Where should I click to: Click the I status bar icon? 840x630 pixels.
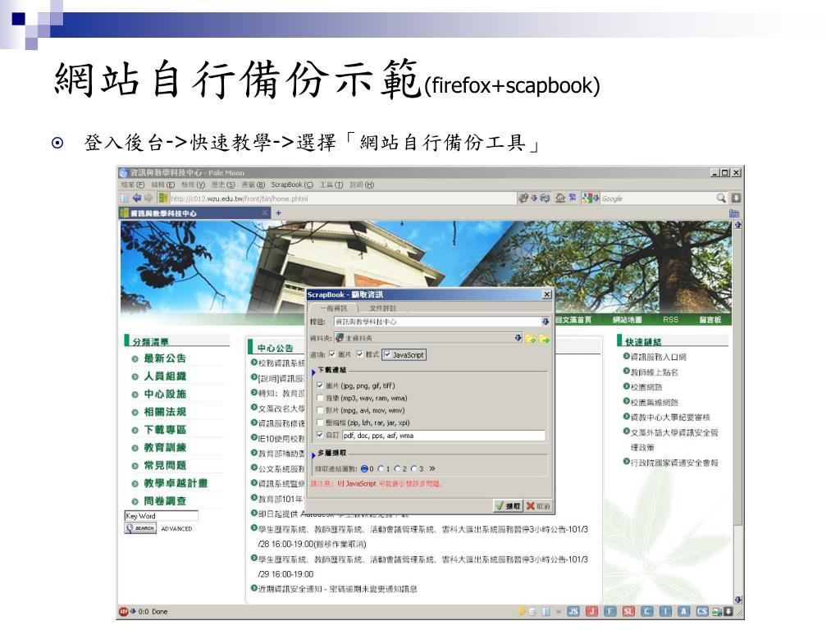tap(666, 612)
